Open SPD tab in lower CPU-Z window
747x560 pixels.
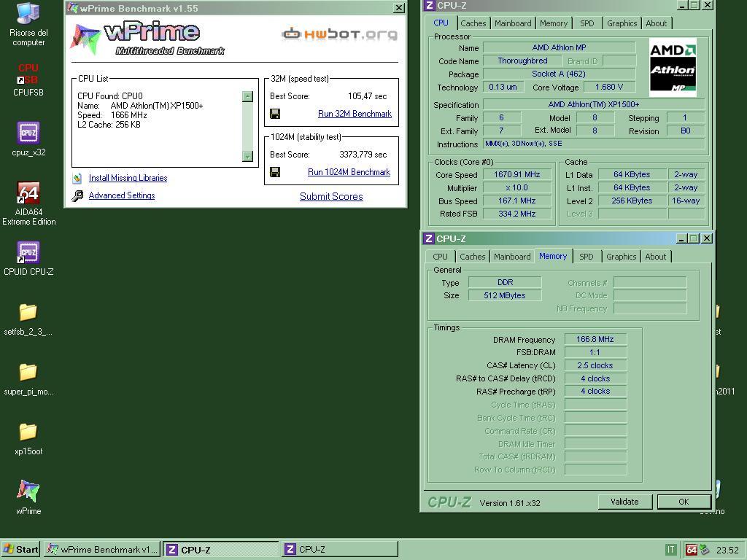coord(587,257)
